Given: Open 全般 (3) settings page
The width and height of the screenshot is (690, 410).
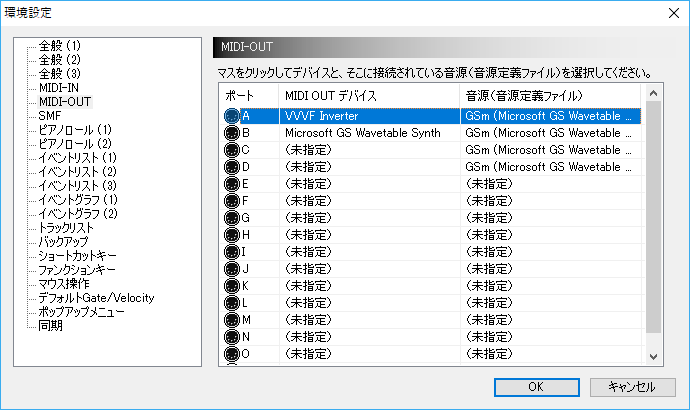Looking at the screenshot, I should coord(60,74).
